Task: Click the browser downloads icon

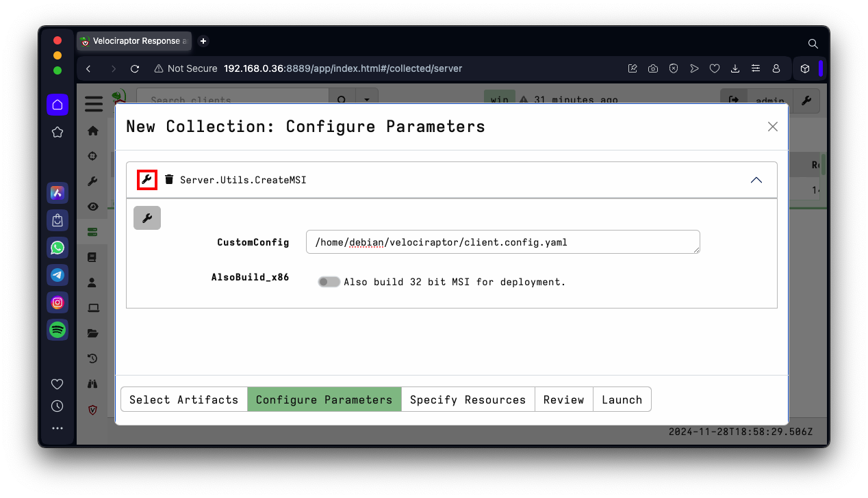Action: coord(735,68)
